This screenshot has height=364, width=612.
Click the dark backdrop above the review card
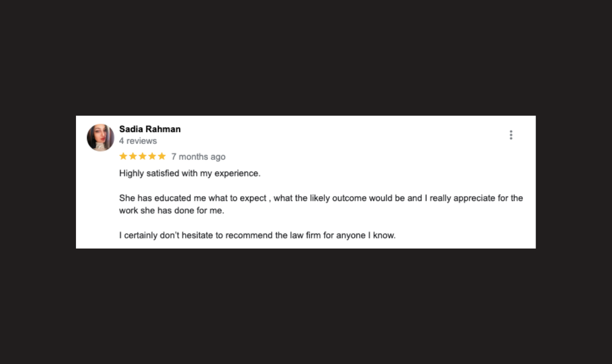[x=306, y=57]
